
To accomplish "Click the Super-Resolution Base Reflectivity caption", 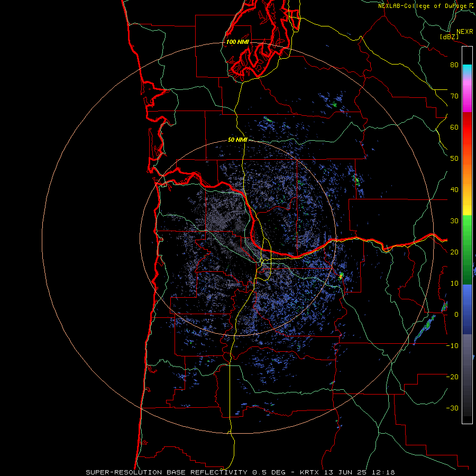I will tap(186, 472).
